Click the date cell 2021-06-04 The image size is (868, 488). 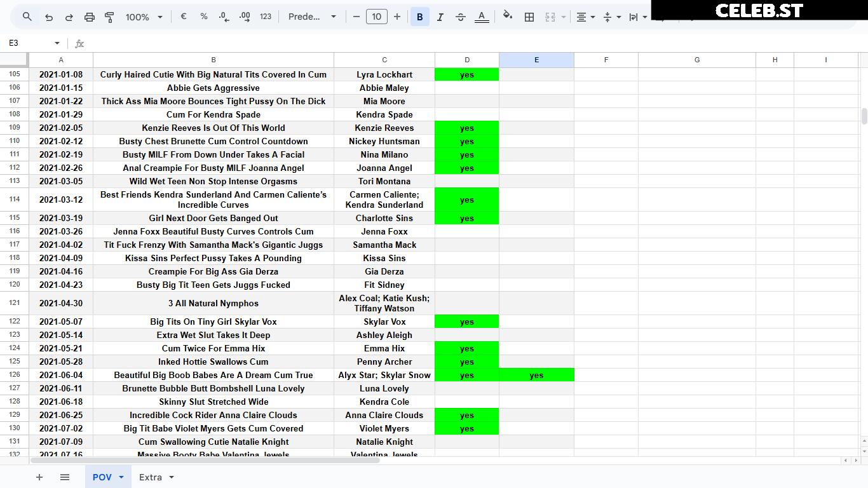61,375
